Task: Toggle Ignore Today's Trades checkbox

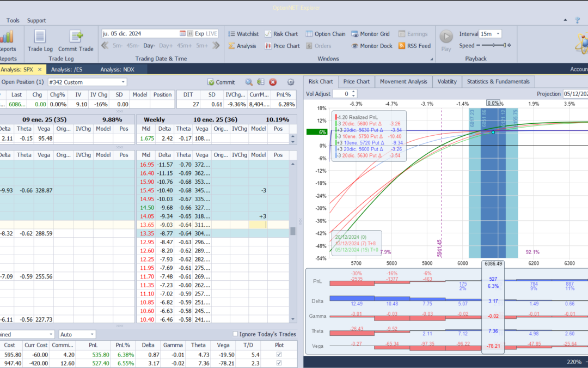Action: click(236, 334)
